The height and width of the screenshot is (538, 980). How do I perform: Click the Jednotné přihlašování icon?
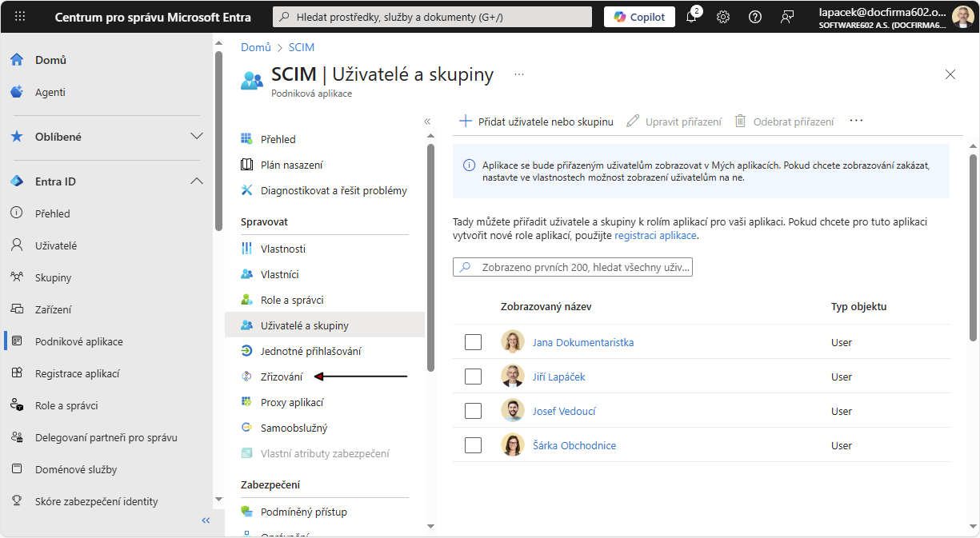(x=246, y=351)
